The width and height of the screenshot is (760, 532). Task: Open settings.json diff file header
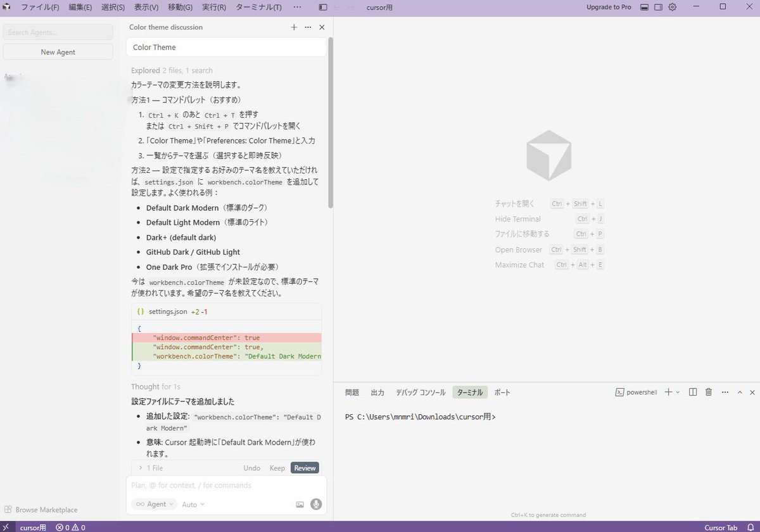click(x=226, y=312)
